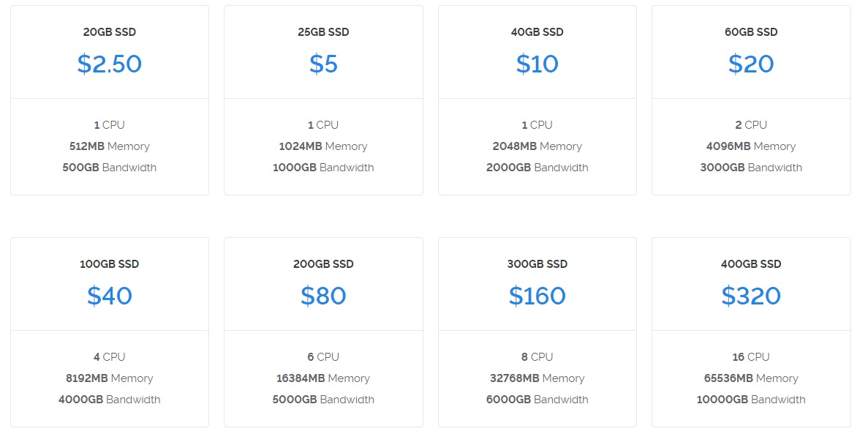Click the 1000GB Bandwidth text
The image size is (868, 434).
pyautogui.click(x=323, y=168)
